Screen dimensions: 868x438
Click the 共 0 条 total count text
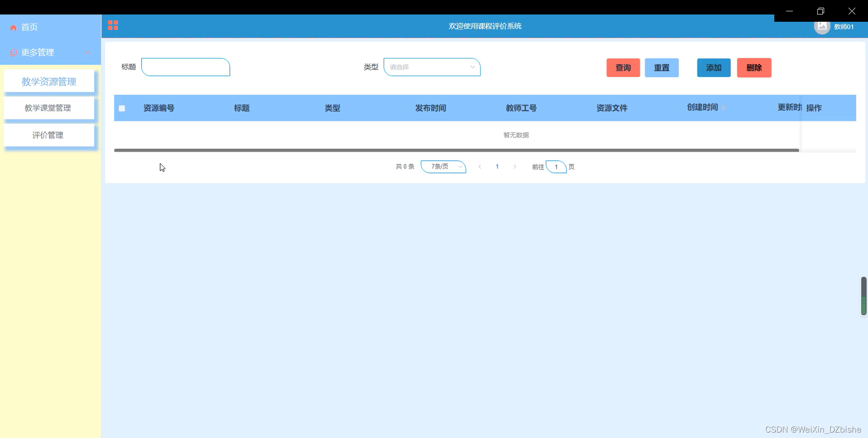[405, 167]
